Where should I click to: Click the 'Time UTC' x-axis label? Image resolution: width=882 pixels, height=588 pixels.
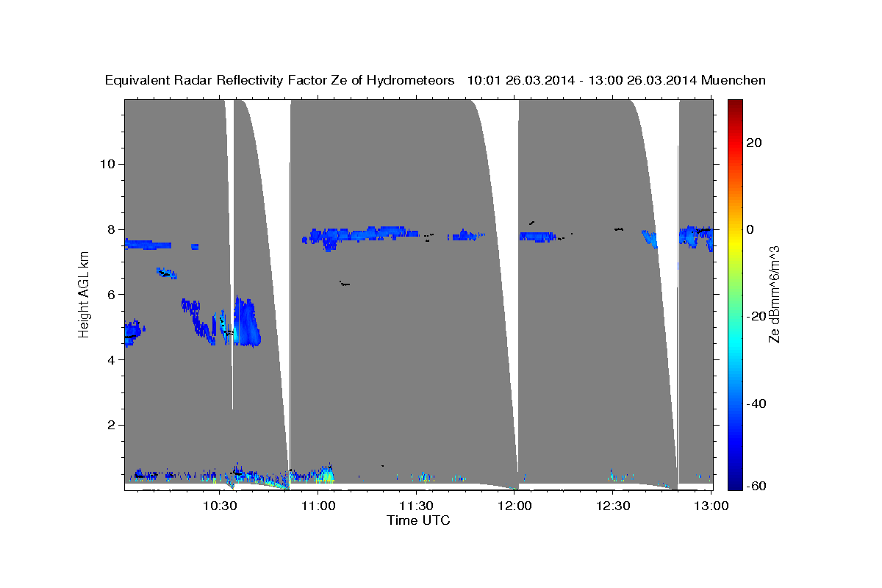[418, 520]
